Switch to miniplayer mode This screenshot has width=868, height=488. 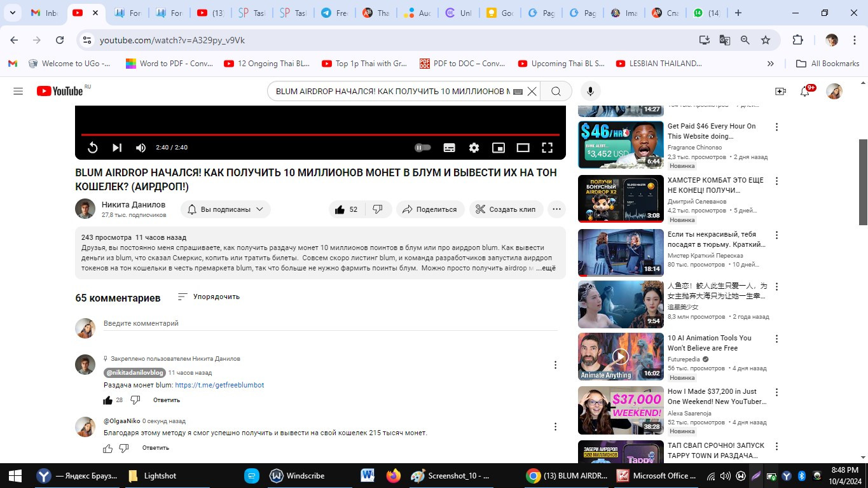pyautogui.click(x=499, y=148)
